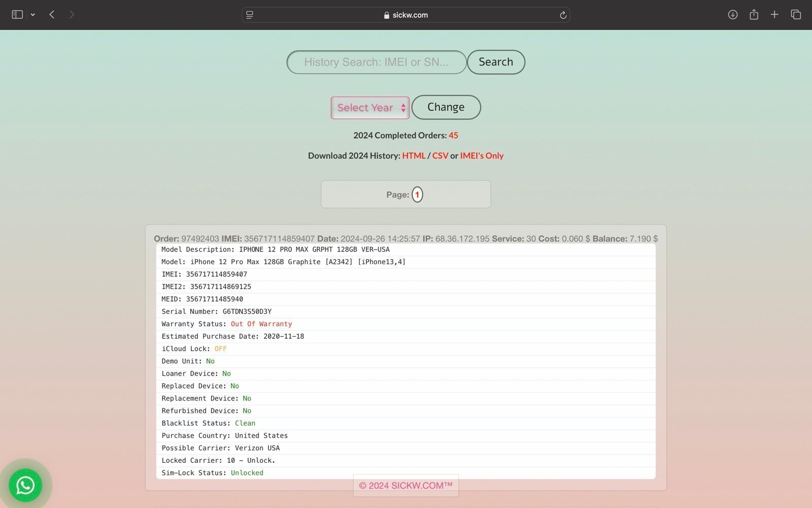Viewport: 812px width, 508px height.
Task: Download the IMEI's Only list
Action: [482, 155]
